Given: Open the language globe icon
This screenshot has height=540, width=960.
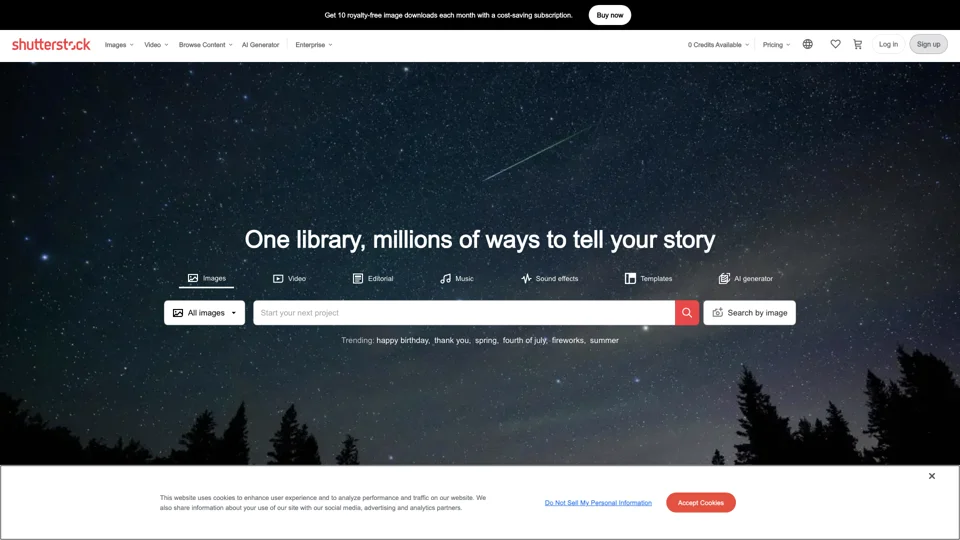Looking at the screenshot, I should (x=808, y=44).
